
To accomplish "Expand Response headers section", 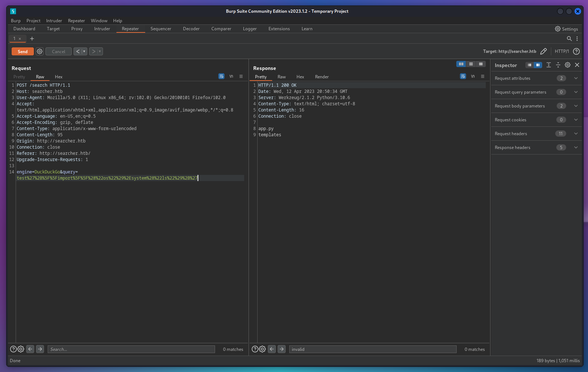I will [536, 148].
